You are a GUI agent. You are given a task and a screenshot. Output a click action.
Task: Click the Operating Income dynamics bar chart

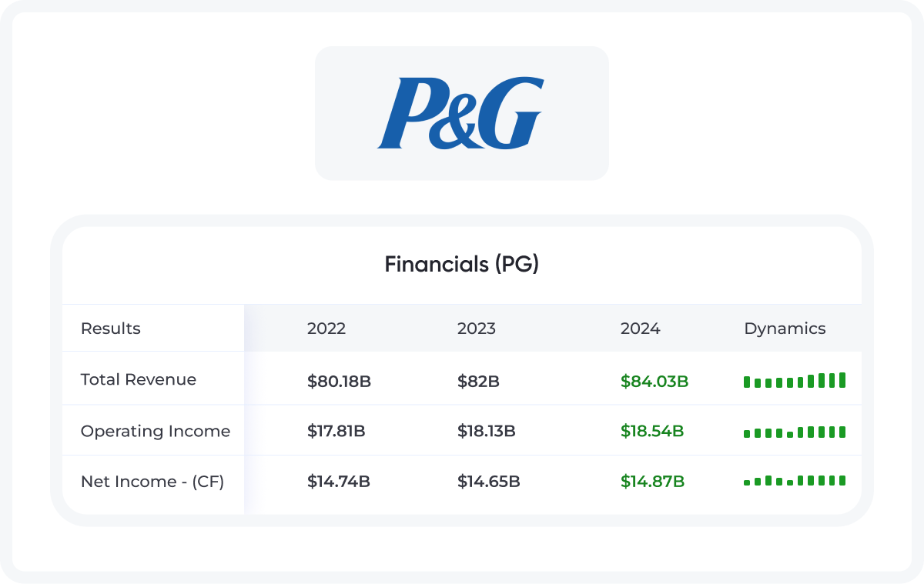[x=795, y=432]
